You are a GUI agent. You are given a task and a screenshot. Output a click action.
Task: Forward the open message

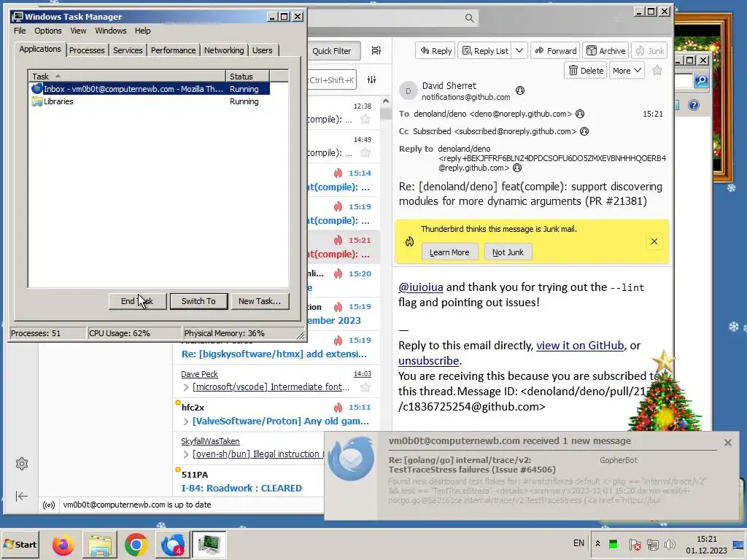click(x=555, y=50)
